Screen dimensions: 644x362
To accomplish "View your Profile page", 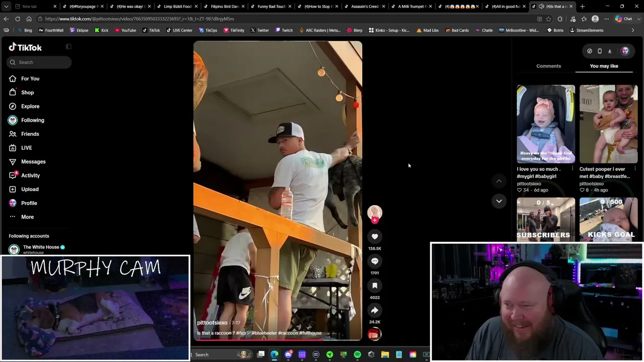I will [x=29, y=203].
